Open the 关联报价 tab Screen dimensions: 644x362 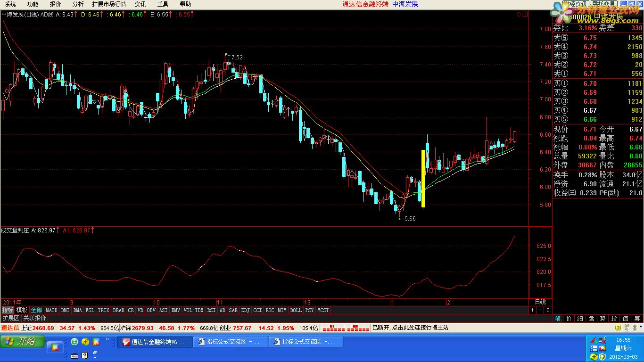pyautogui.click(x=35, y=318)
